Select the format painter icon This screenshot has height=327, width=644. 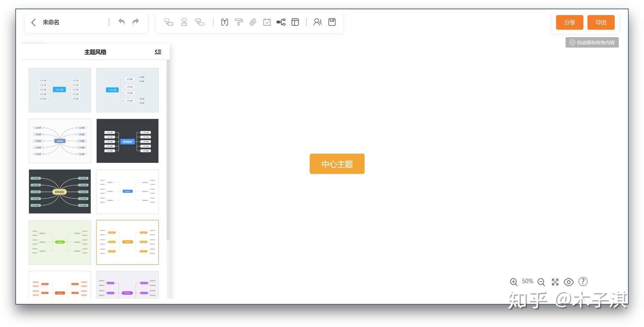[x=239, y=22]
